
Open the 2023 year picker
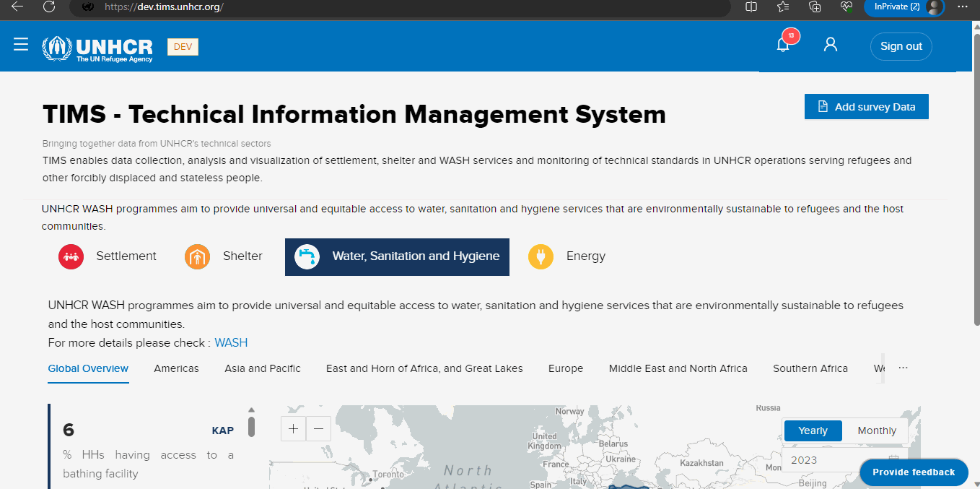click(x=843, y=460)
